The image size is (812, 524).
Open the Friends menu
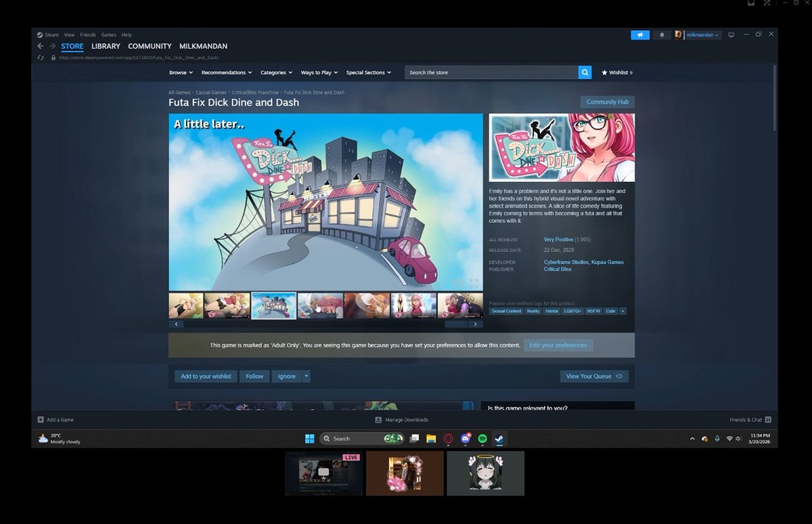88,35
